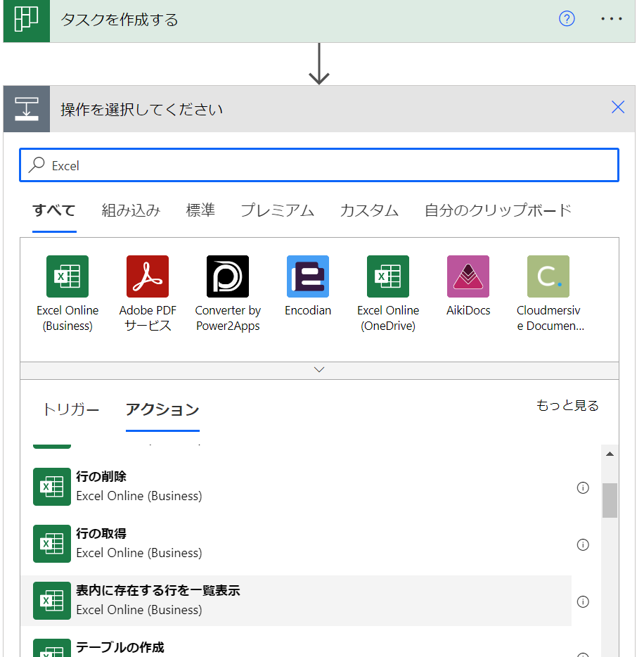Click the Planner icon on タスクを作成する card
Viewport: 644px width, 657px height.
click(x=27, y=20)
